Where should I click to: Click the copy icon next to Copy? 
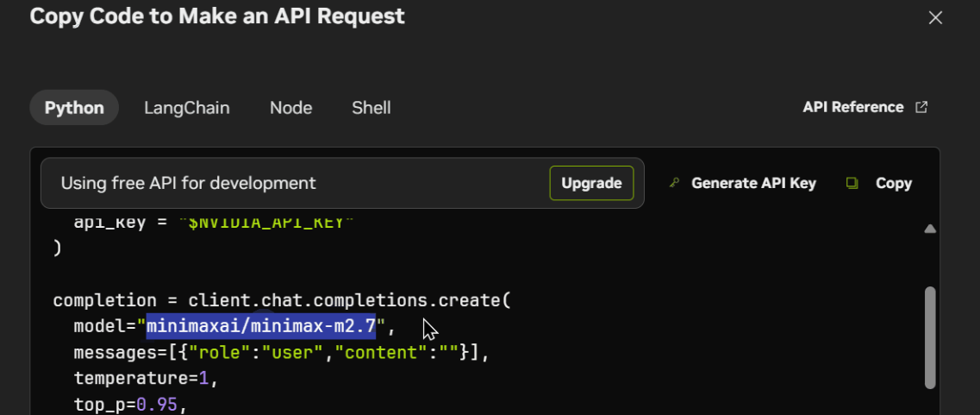coord(852,183)
